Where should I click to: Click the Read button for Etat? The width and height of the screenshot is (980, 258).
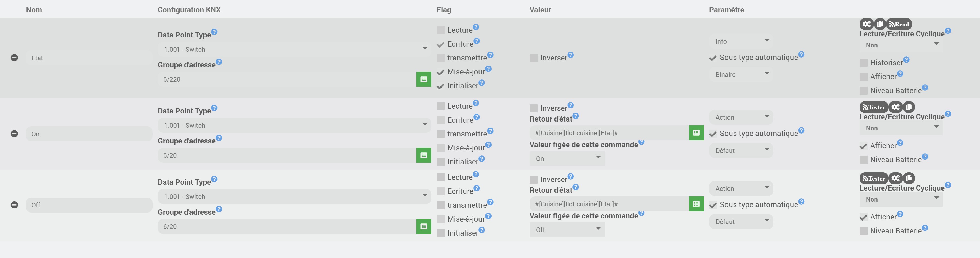click(x=899, y=24)
